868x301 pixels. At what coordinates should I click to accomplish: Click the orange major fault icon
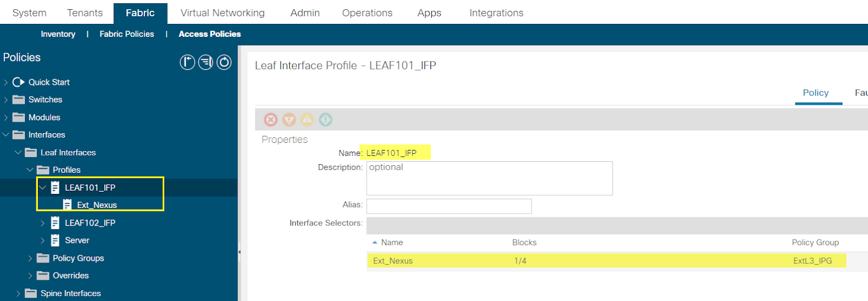click(289, 120)
